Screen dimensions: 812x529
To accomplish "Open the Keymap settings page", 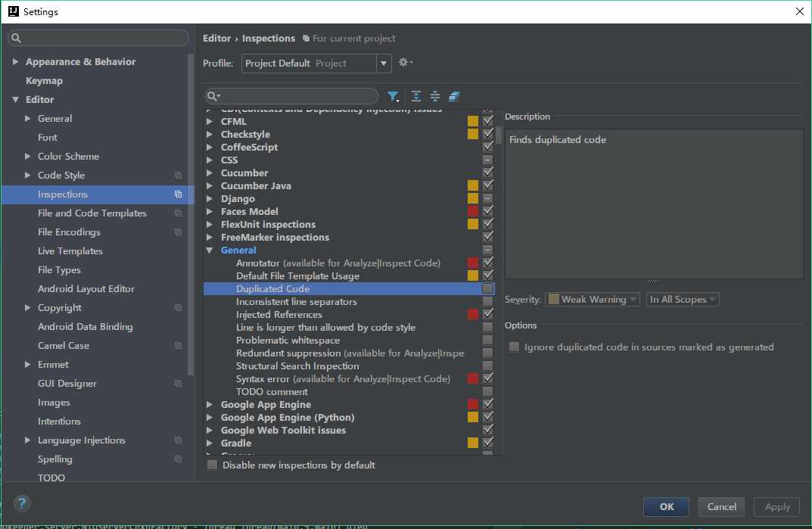I will click(x=44, y=81).
